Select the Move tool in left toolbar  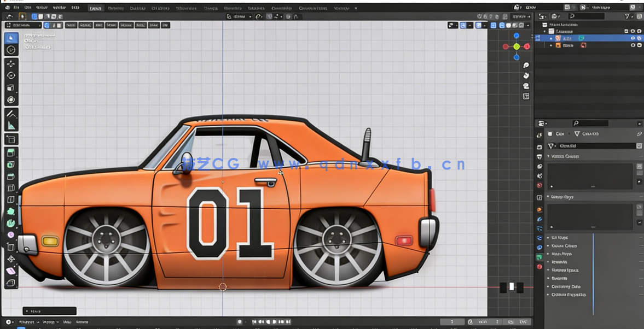(x=11, y=64)
